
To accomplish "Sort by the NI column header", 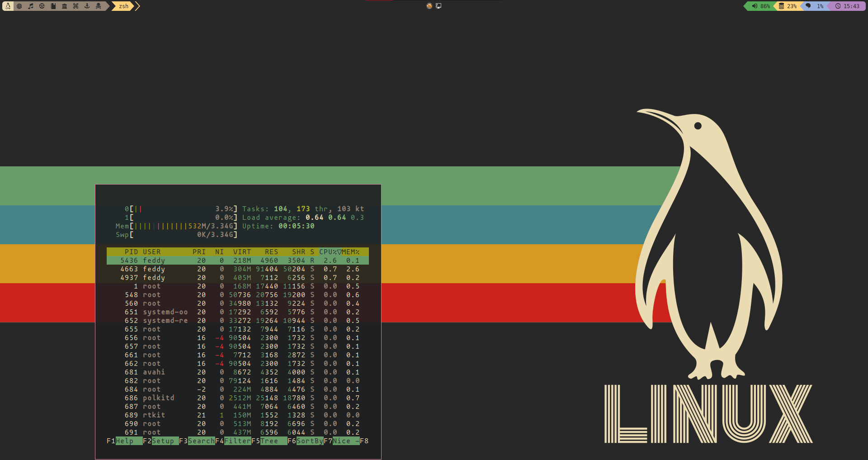I will pyautogui.click(x=220, y=252).
